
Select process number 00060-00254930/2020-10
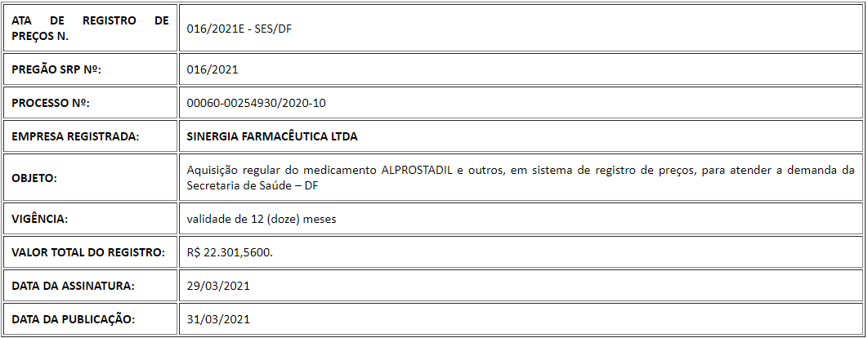[257, 103]
